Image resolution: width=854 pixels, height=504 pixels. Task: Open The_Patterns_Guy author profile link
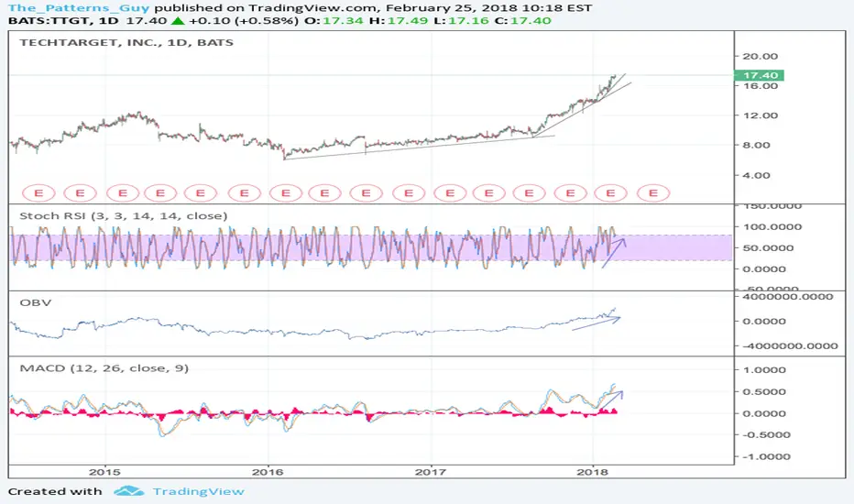(79, 7)
